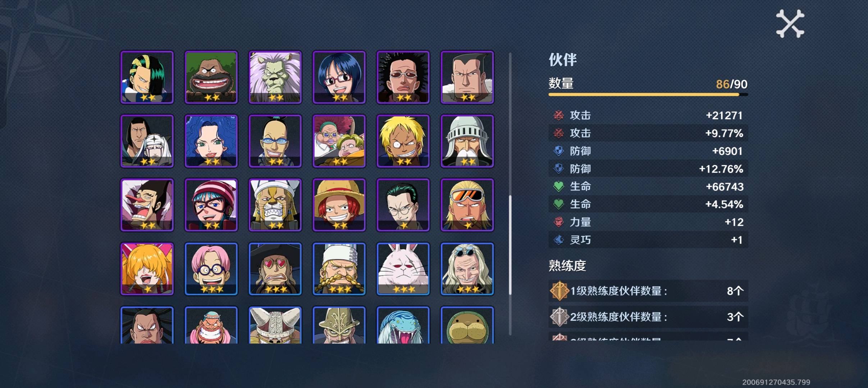
Task: Click the blue defense shield icon beside +6901
Action: click(x=558, y=151)
